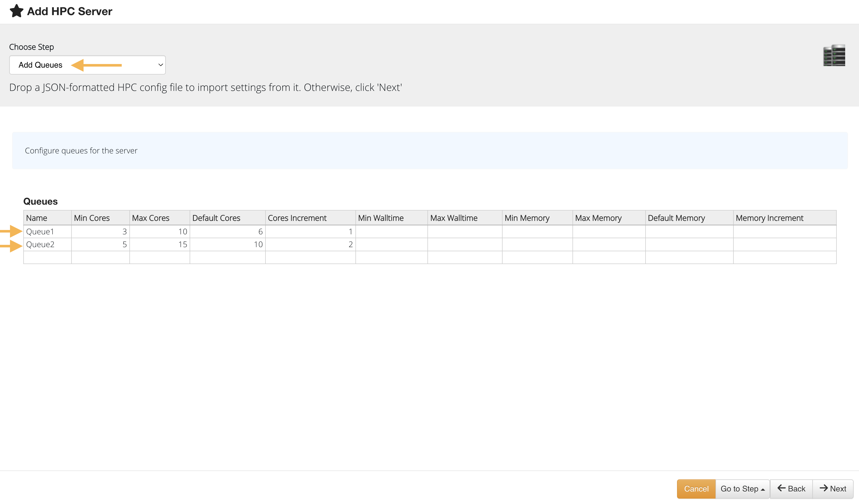Viewport: 859px width, 504px height.
Task: Click the Max Walltime column header
Action: 465,218
